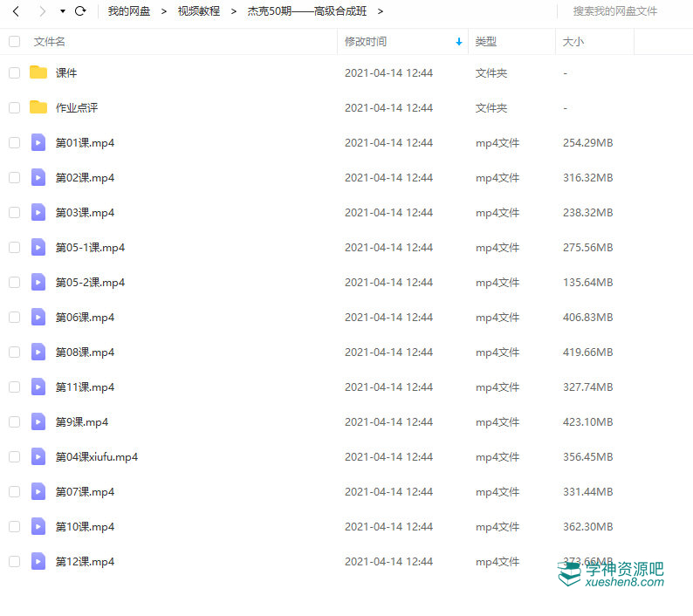Click the back navigation arrow
This screenshot has width=693, height=616.
pos(16,11)
